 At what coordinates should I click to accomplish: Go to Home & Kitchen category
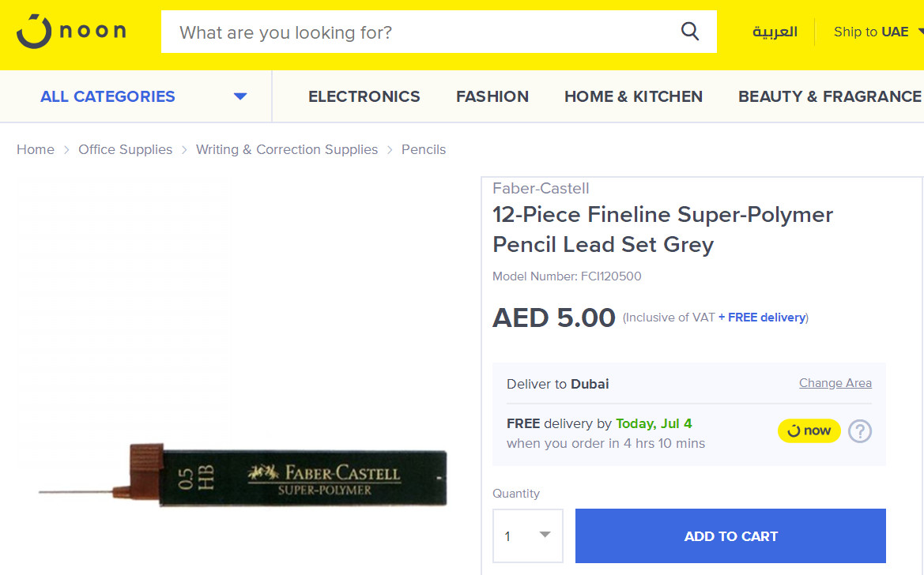click(633, 96)
